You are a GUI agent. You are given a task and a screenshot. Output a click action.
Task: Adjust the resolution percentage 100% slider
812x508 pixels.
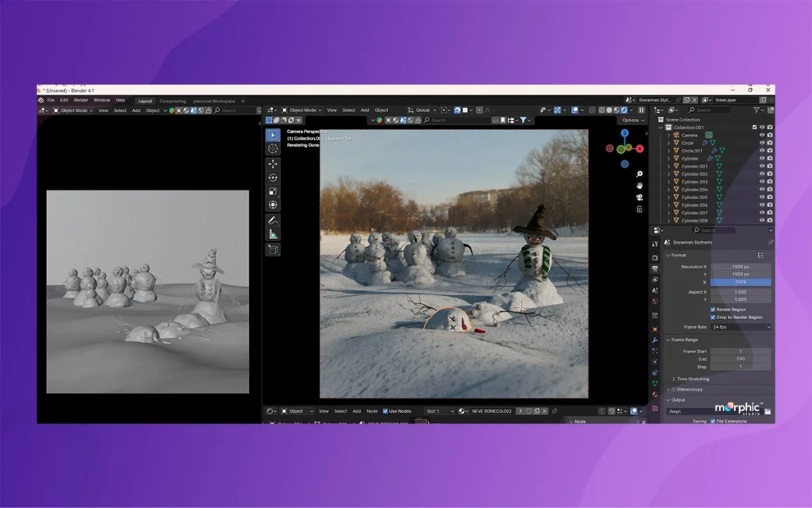(x=741, y=282)
